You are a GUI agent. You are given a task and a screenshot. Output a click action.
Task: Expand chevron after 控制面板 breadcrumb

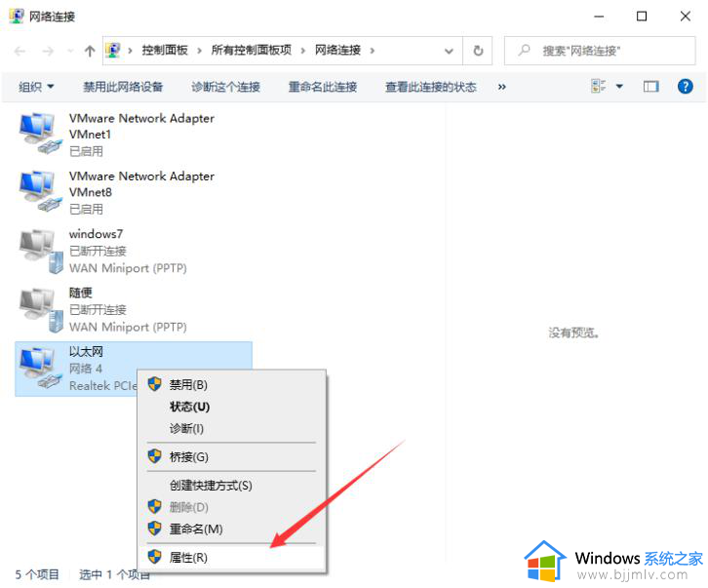click(199, 51)
